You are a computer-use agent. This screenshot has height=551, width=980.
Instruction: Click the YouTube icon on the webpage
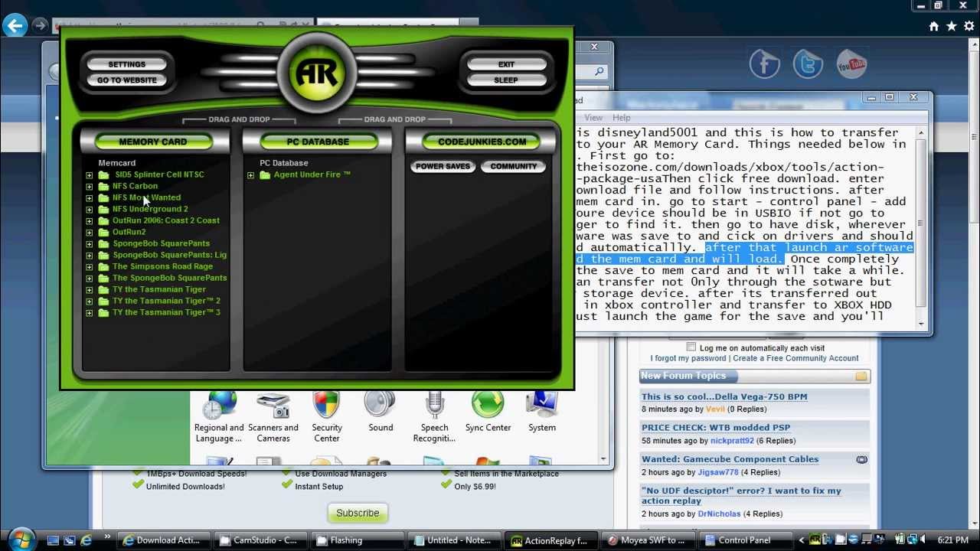[851, 64]
